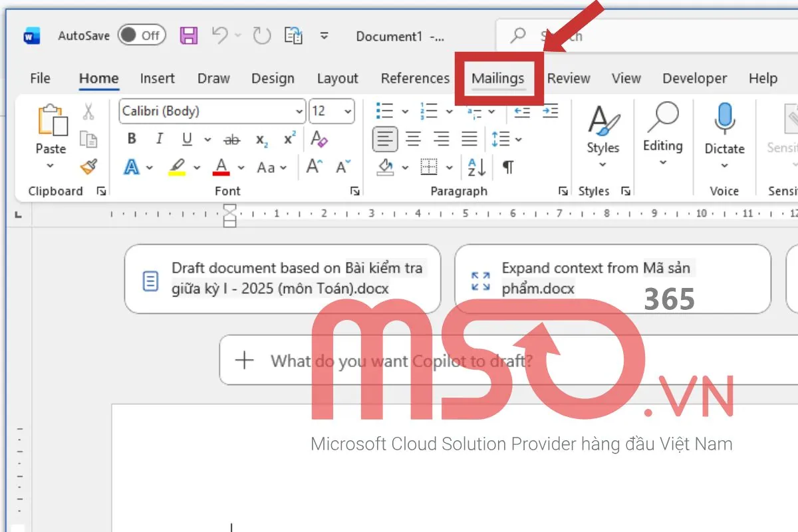798x532 pixels.
Task: Toggle AutoSave off switch
Action: 141,36
